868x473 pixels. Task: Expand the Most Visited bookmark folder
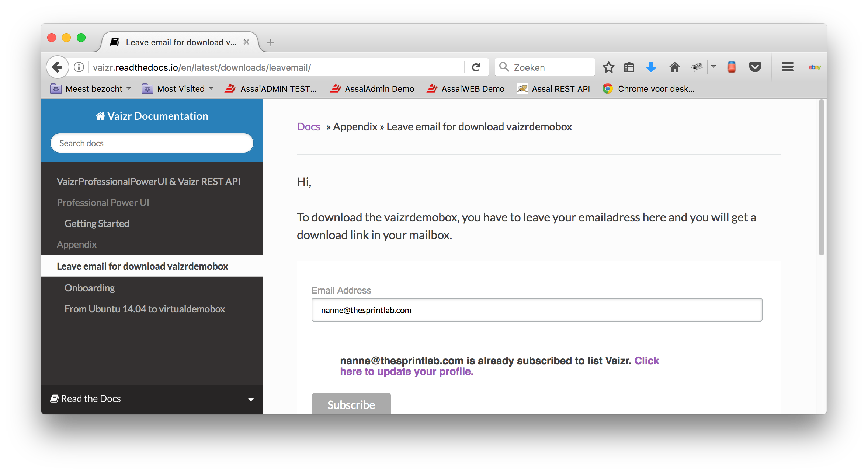pos(177,89)
